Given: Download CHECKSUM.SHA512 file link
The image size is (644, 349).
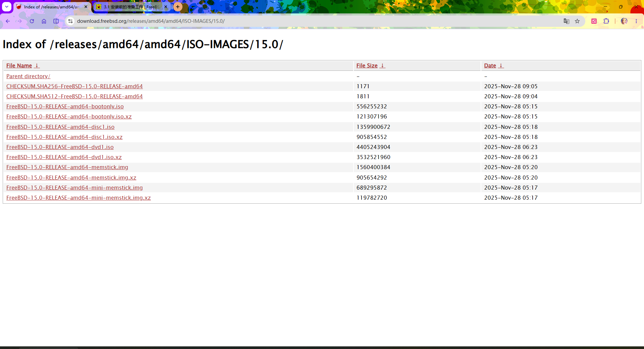Looking at the screenshot, I should coord(74,97).
